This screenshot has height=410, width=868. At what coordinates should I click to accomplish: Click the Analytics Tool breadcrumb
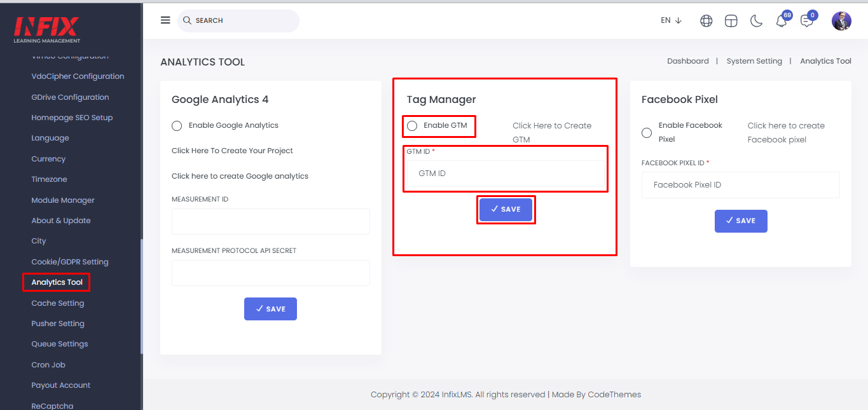click(825, 61)
